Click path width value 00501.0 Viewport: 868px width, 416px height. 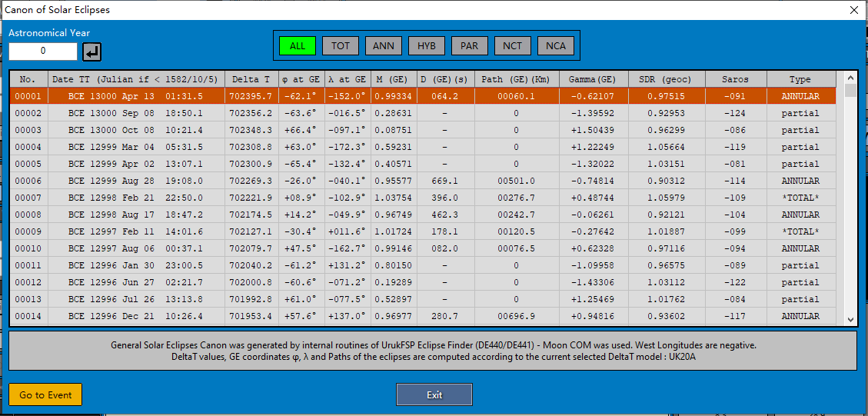click(517, 181)
